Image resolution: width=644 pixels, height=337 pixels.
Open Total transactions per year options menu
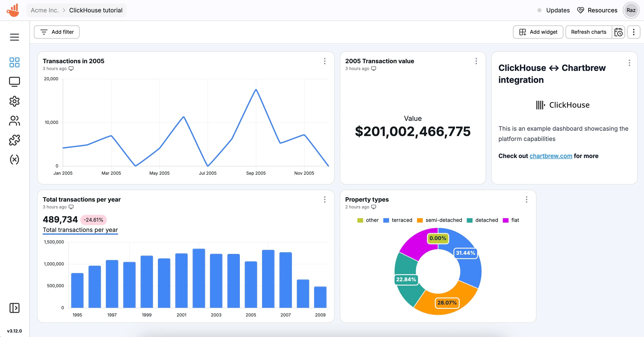[x=325, y=199]
